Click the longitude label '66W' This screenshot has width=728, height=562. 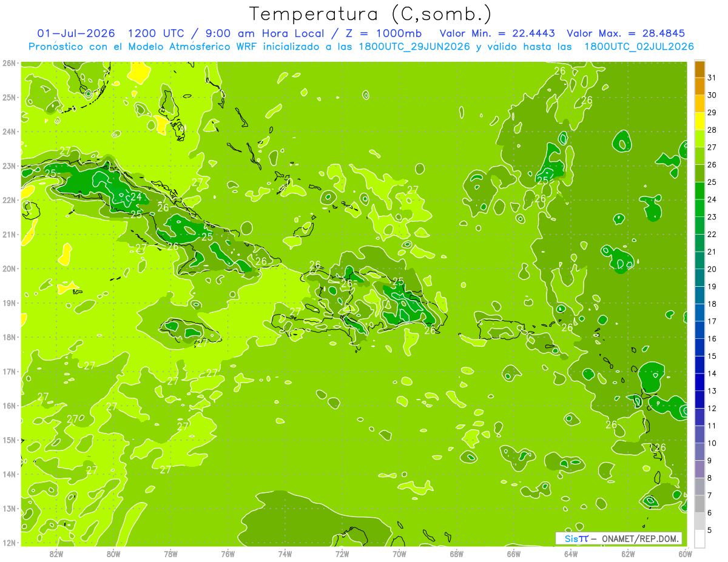coord(513,554)
